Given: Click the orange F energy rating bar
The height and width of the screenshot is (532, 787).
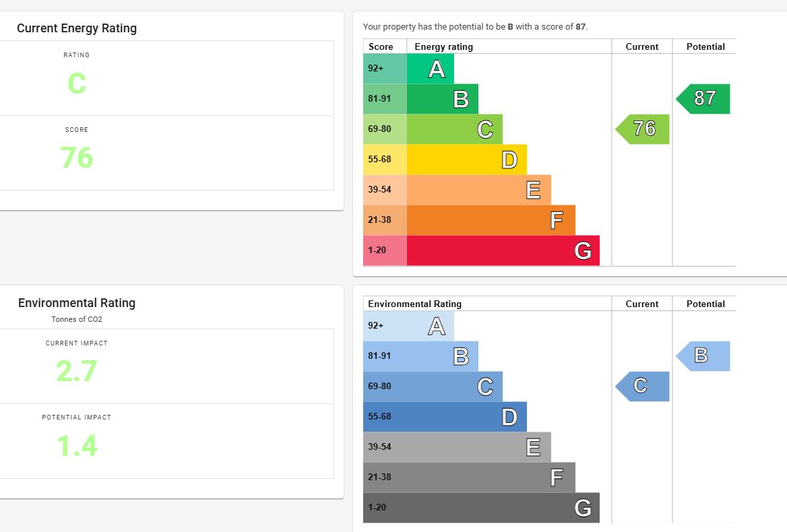Looking at the screenshot, I should (x=491, y=220).
